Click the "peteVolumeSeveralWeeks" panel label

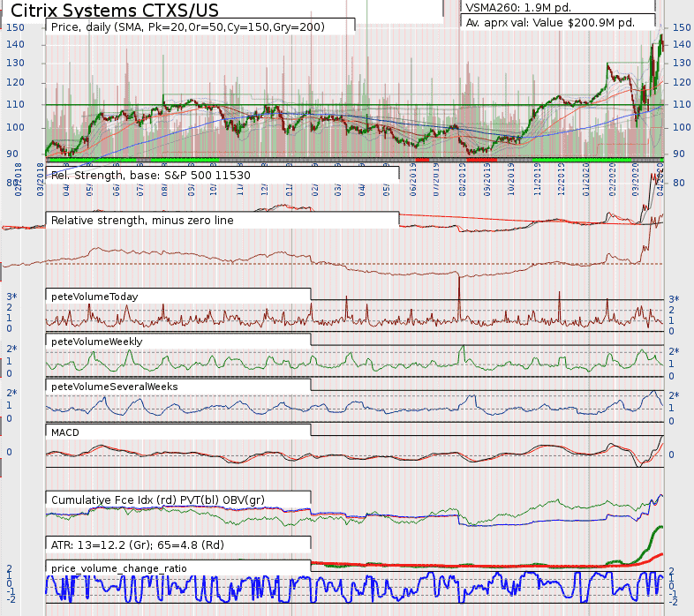click(x=115, y=387)
